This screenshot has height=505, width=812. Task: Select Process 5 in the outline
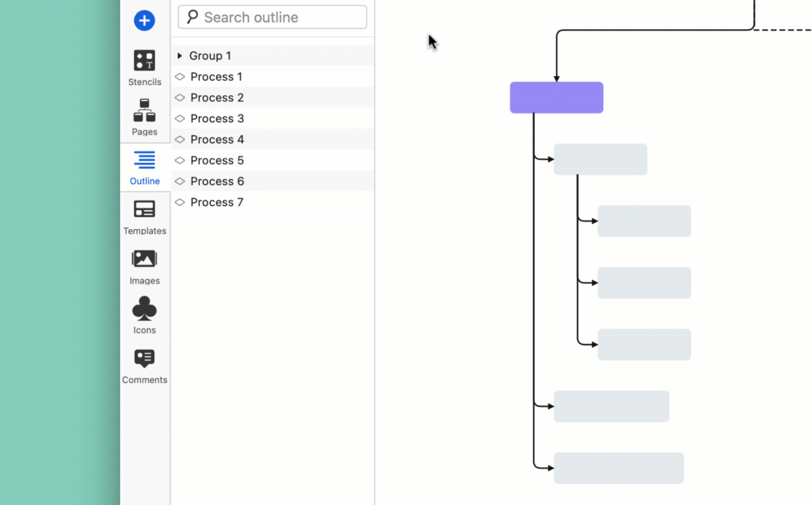tap(217, 160)
